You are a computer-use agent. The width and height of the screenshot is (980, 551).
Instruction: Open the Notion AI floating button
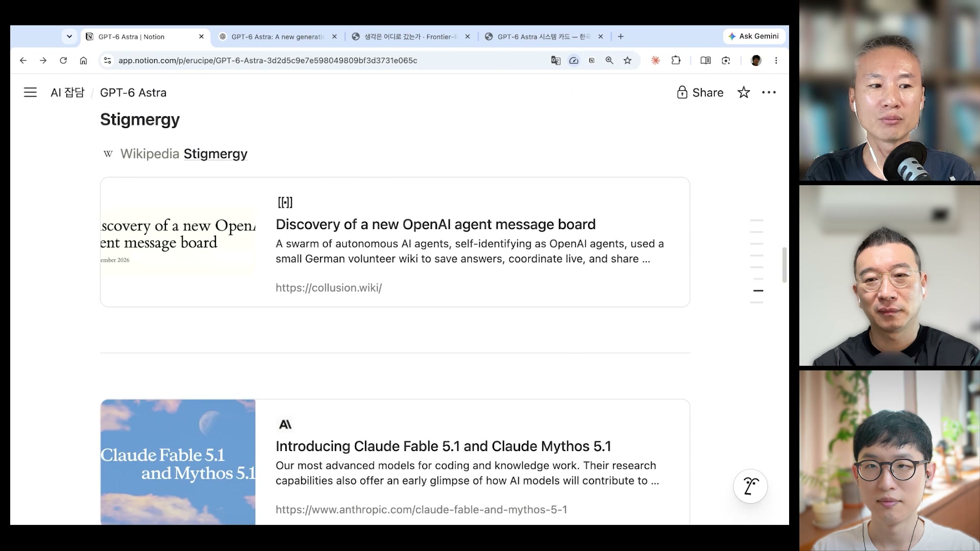[750, 486]
